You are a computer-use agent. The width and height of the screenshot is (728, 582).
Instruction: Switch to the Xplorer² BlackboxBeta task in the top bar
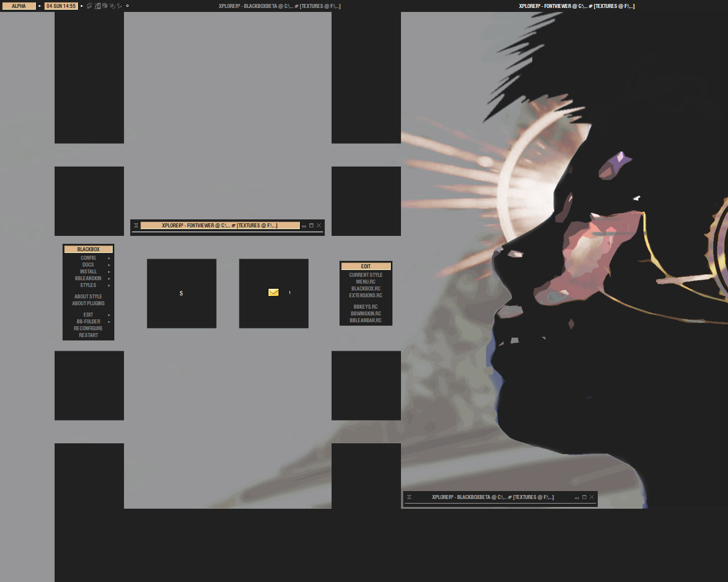coord(280,6)
